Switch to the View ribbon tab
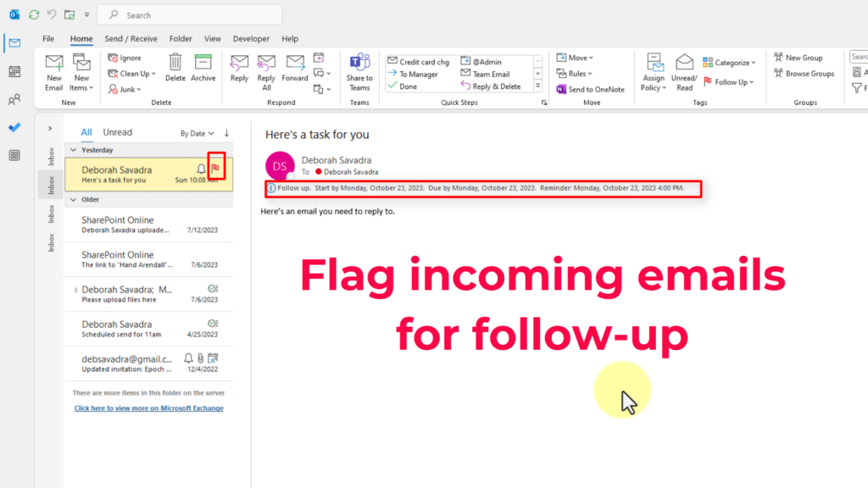This screenshot has height=488, width=868. click(x=212, y=38)
